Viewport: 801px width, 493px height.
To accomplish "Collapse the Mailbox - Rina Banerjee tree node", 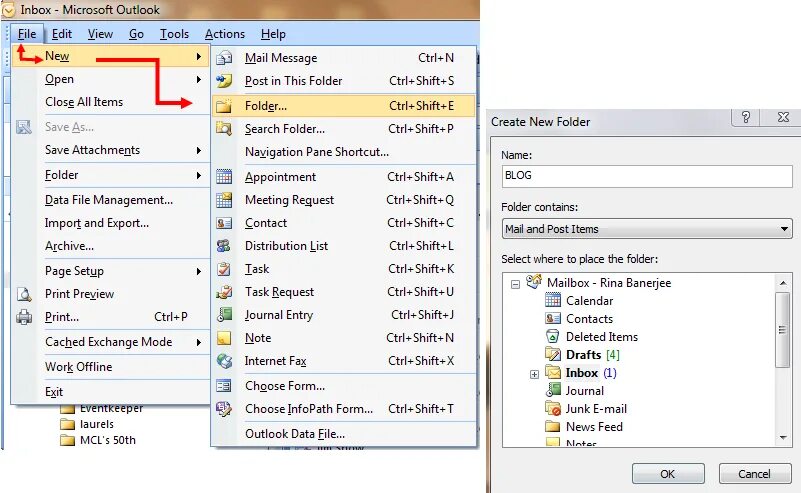I will coord(515,284).
